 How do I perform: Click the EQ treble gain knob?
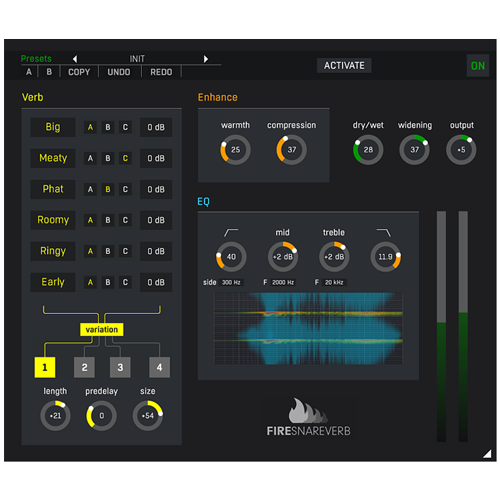[x=334, y=257]
